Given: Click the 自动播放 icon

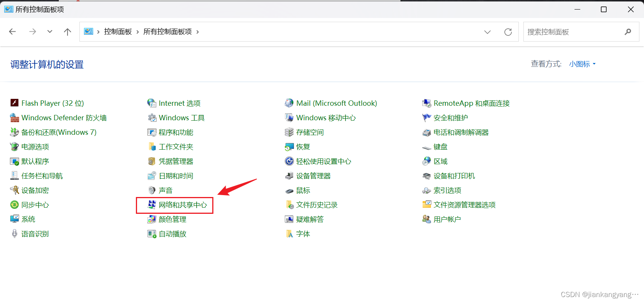Looking at the screenshot, I should (x=152, y=234).
